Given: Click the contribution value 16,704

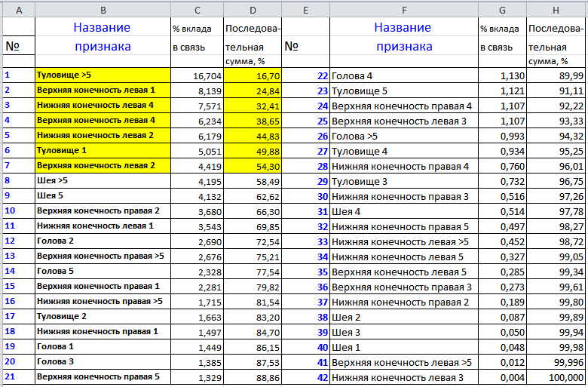Looking at the screenshot, I should (198, 76).
